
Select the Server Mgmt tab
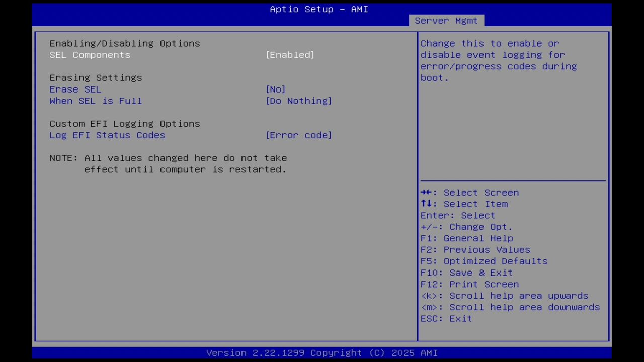446,20
